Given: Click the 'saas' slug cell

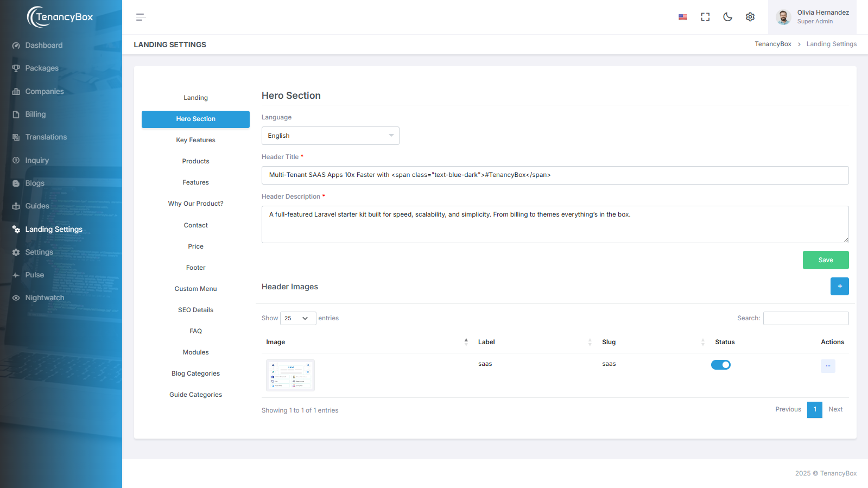Looking at the screenshot, I should click(x=609, y=364).
